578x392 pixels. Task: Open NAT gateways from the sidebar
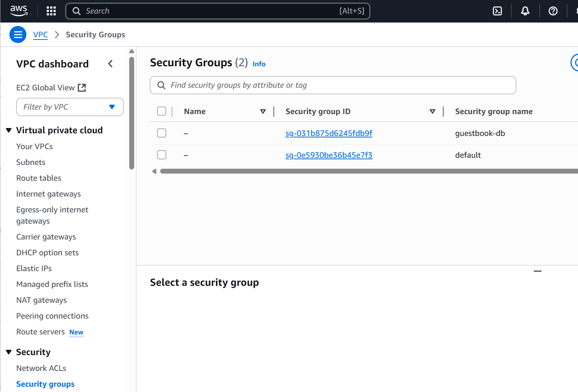coord(41,300)
